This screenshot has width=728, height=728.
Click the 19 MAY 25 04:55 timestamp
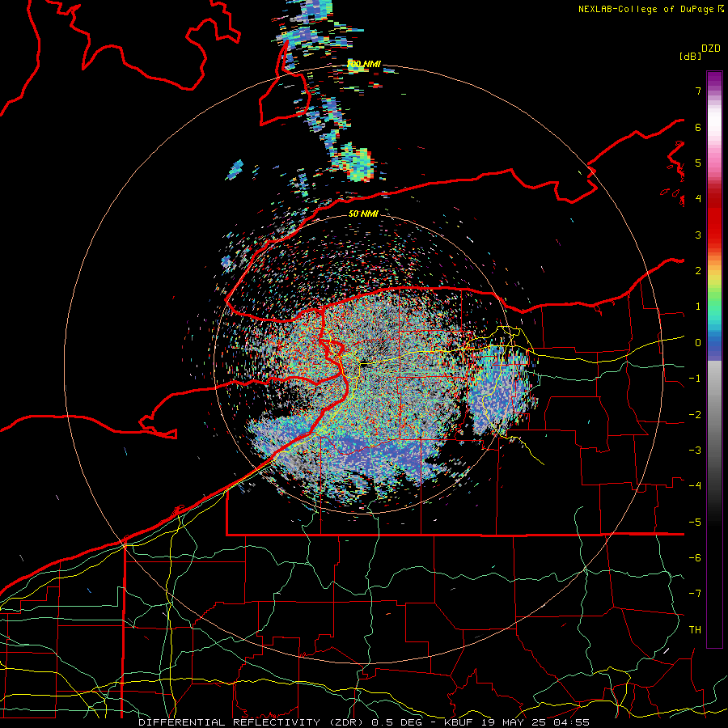tap(535, 722)
